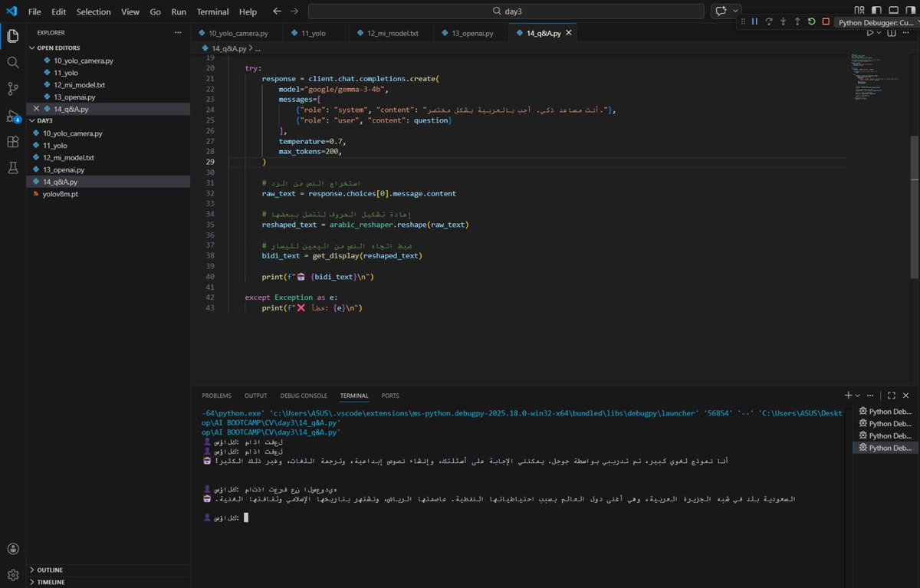
Task: Open Explorer More Actions ellipsis
Action: (178, 33)
